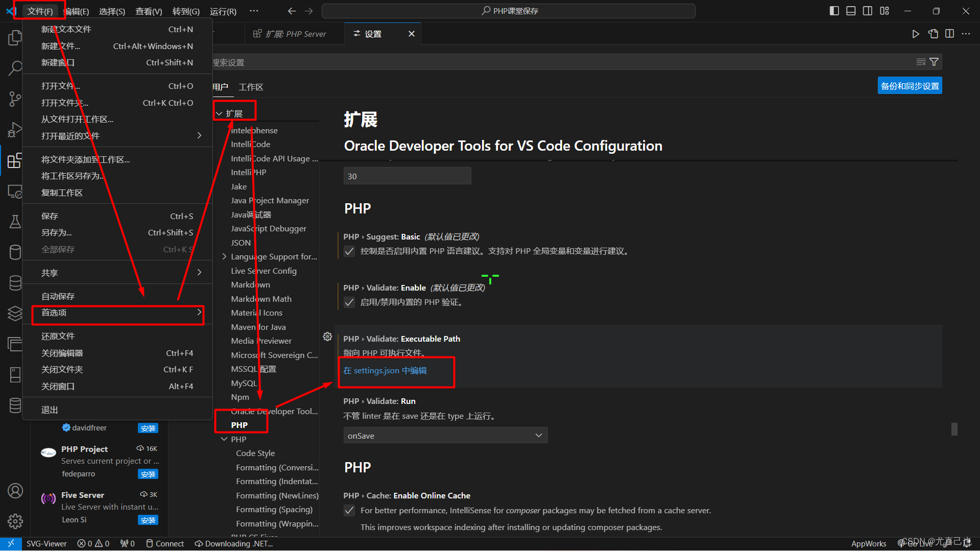Open the Extensions view icon

(x=15, y=160)
